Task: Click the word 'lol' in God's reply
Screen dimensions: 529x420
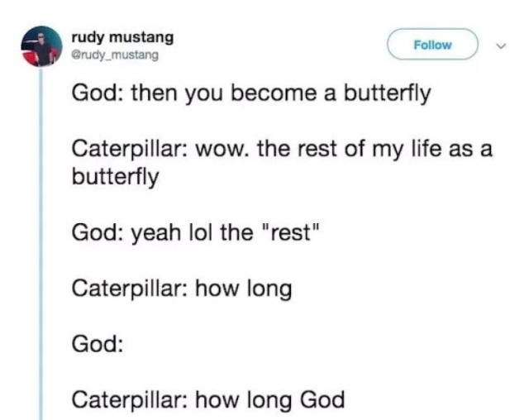Action: pyautogui.click(x=201, y=233)
